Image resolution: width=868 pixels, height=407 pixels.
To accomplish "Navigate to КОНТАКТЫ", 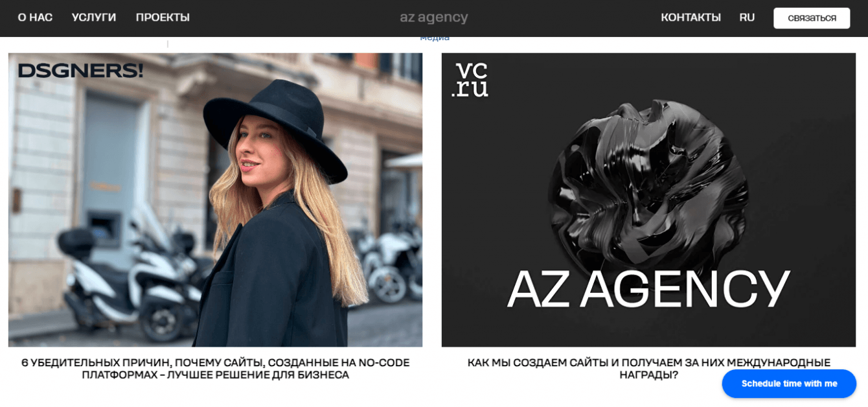I will pos(691,17).
